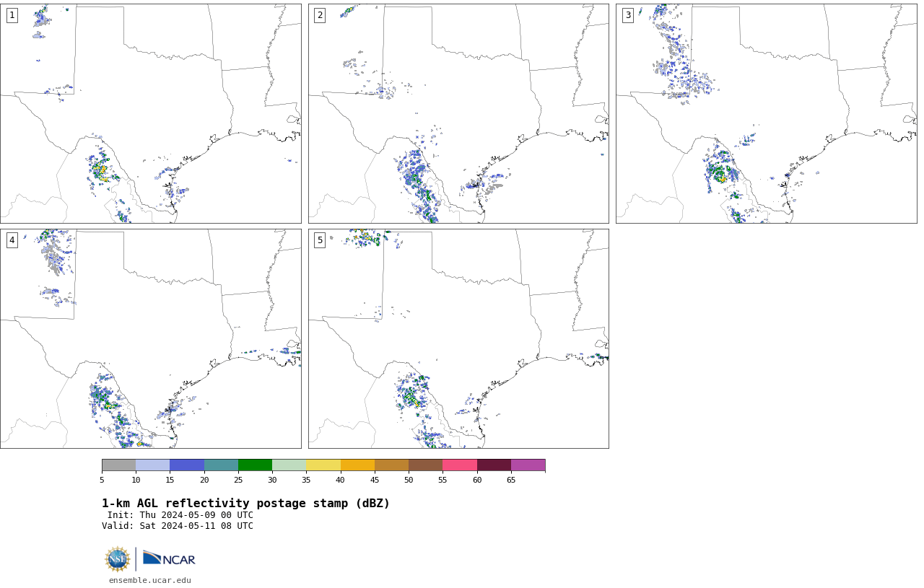Click the teal 20-25 dBZ swatch
924x588 pixels.
[221, 465]
